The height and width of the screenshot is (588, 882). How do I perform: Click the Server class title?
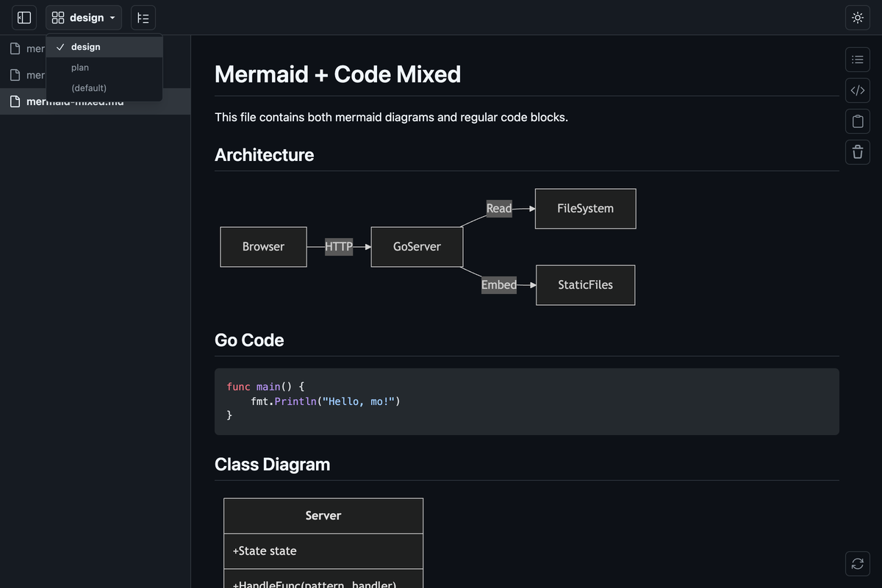(323, 516)
